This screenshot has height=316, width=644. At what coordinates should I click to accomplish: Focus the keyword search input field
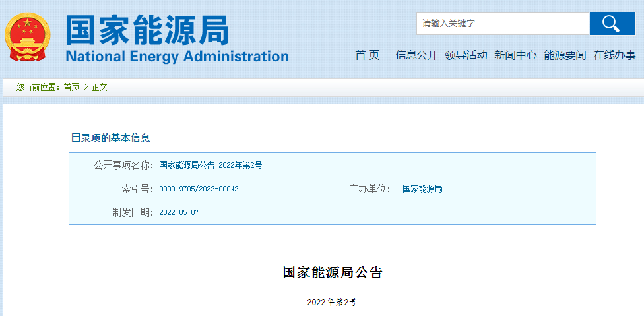pos(502,24)
